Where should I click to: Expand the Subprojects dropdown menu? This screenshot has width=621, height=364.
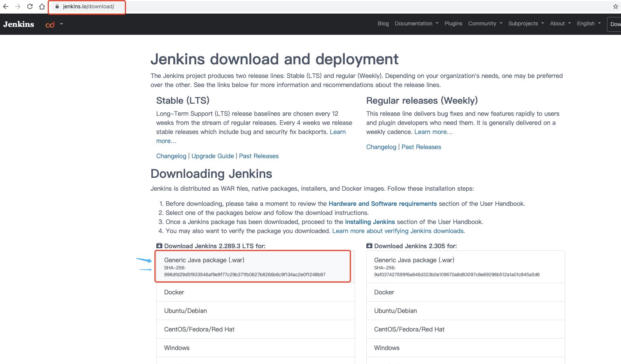[526, 23]
